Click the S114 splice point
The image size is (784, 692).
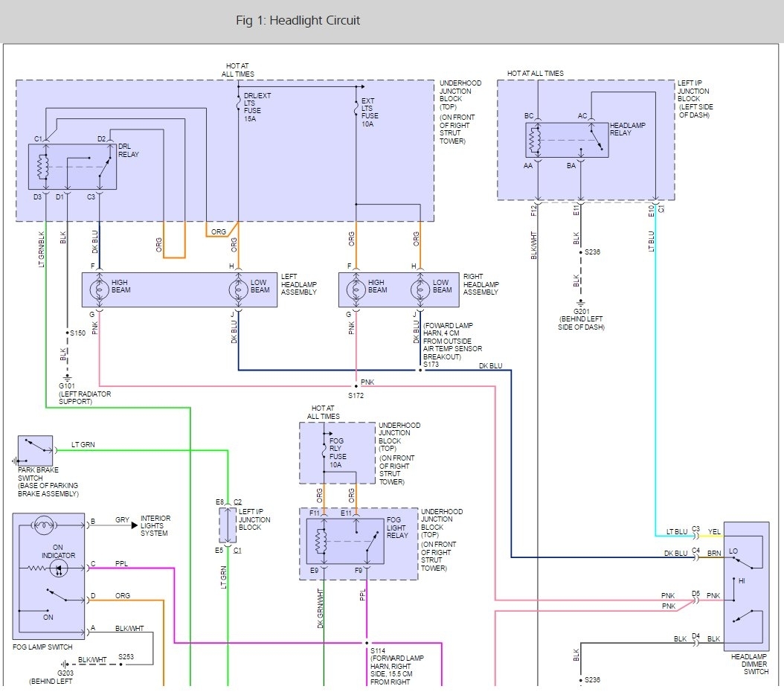pos(367,643)
